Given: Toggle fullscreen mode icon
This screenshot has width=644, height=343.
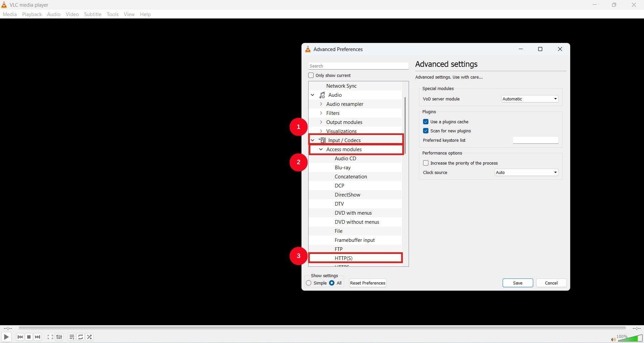Looking at the screenshot, I should pyautogui.click(x=50, y=337).
